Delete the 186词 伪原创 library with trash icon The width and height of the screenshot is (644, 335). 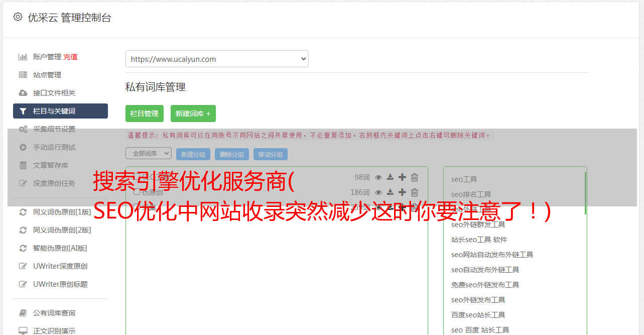(415, 192)
